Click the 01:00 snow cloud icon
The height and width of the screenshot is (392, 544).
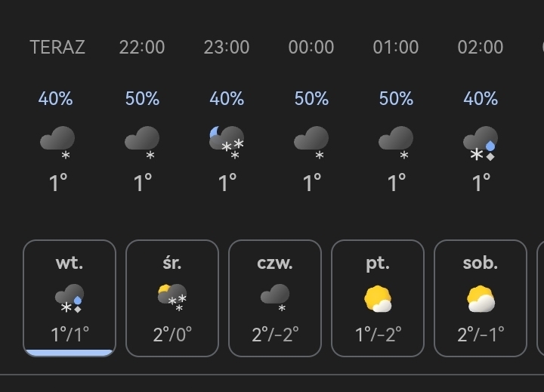396,143
